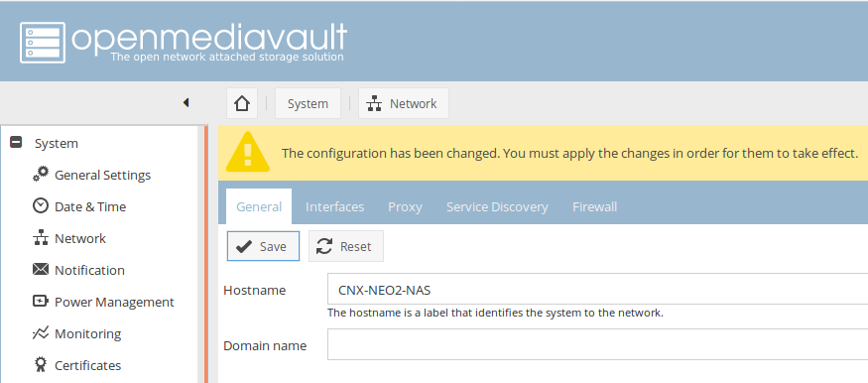Reset the form with Reset button
This screenshot has width=868, height=383.
346,246
